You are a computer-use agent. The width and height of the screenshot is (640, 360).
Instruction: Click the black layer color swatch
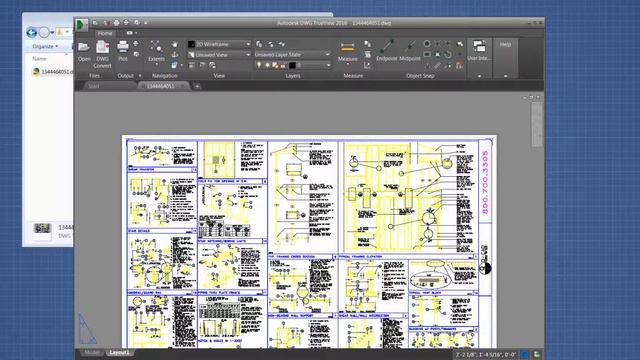[292, 65]
